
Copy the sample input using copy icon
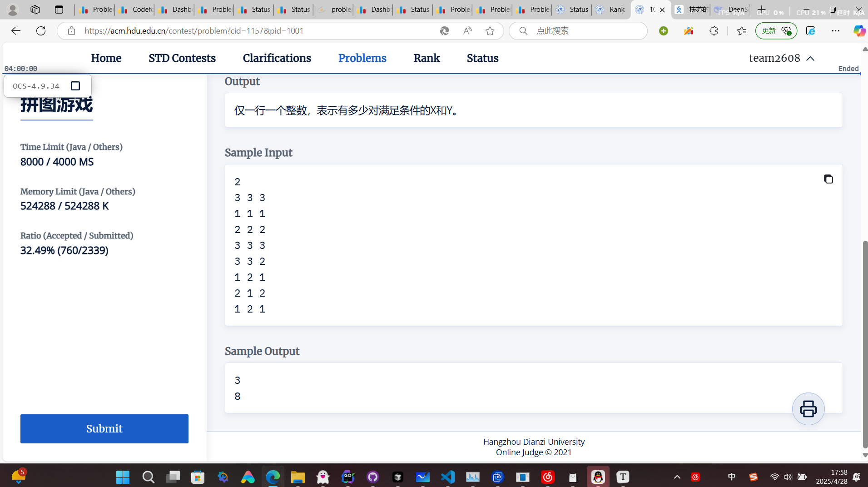(x=828, y=179)
